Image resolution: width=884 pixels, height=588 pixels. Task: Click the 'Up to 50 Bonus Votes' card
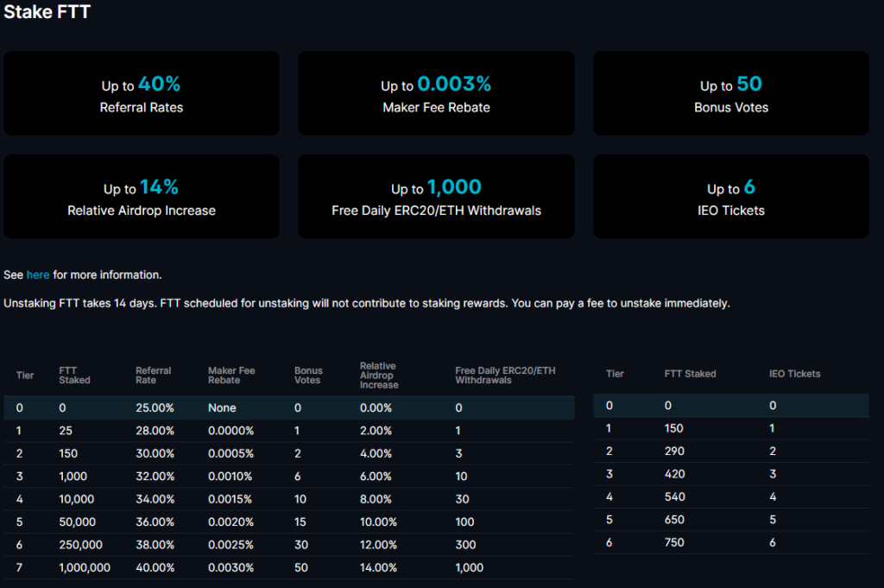tap(731, 93)
